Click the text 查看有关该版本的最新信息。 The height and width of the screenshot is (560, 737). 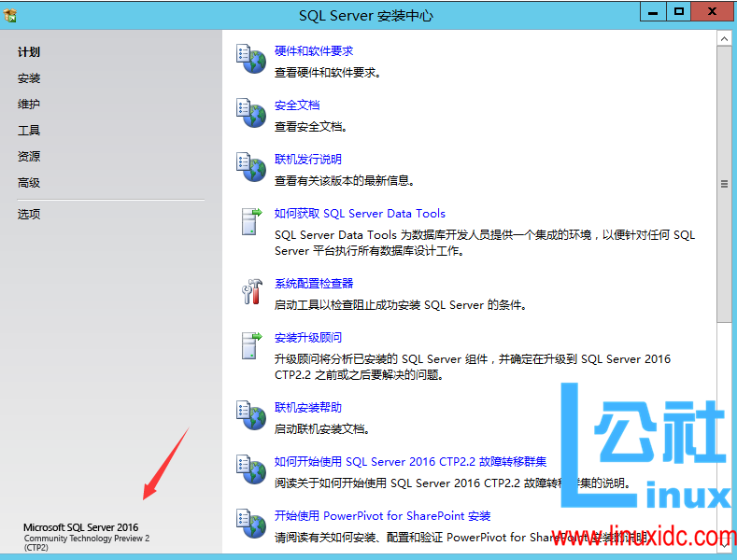pyautogui.click(x=345, y=181)
